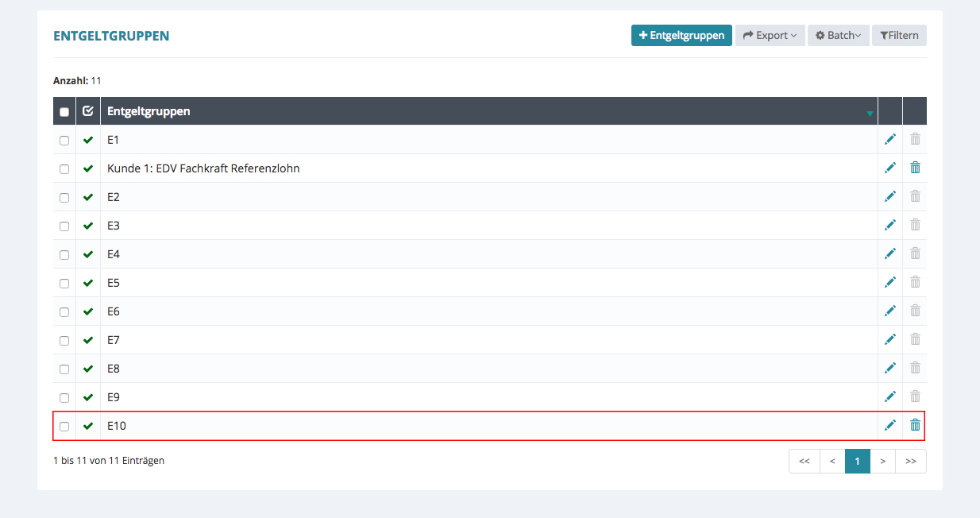The height and width of the screenshot is (518, 980).
Task: Edit the E8 pay group
Action: pyautogui.click(x=890, y=368)
